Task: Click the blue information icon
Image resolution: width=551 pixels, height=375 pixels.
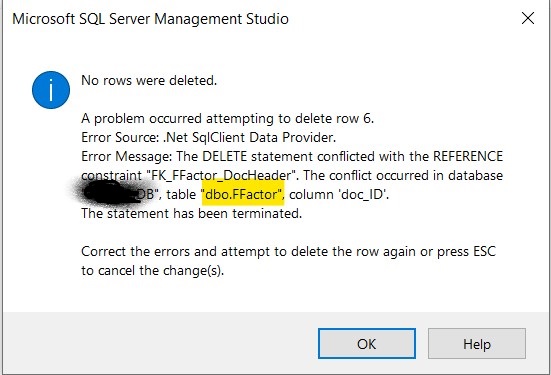Action: (x=51, y=90)
